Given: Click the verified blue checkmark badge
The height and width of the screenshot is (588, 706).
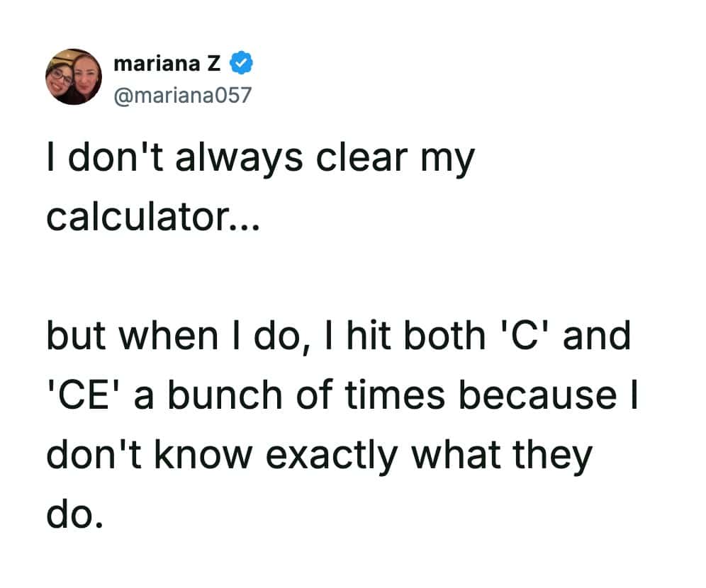Looking at the screenshot, I should pyautogui.click(x=242, y=64).
